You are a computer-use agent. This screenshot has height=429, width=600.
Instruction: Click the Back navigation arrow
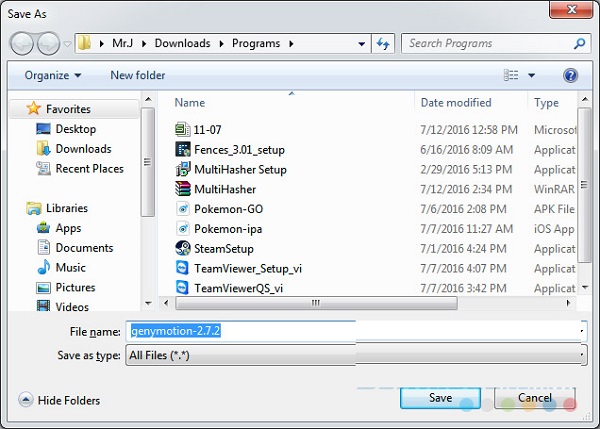pos(22,44)
